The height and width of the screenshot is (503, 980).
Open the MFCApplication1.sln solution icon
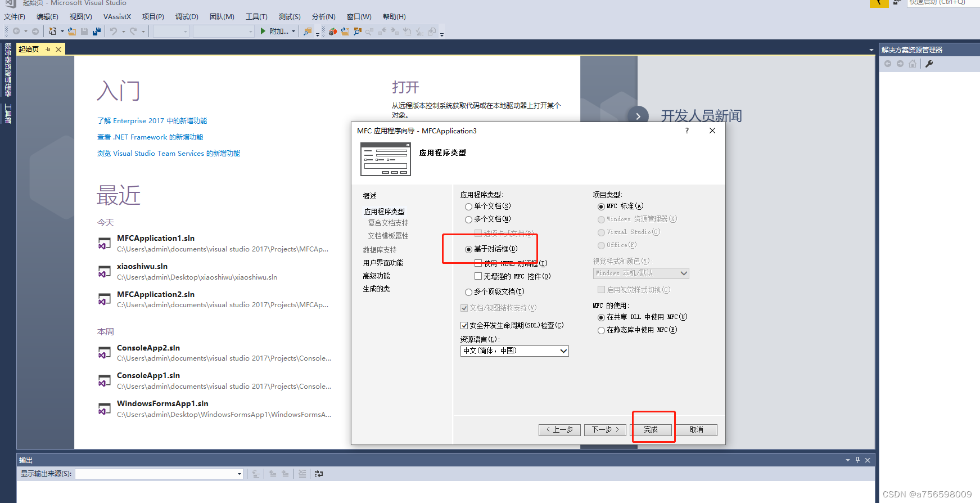click(x=105, y=244)
